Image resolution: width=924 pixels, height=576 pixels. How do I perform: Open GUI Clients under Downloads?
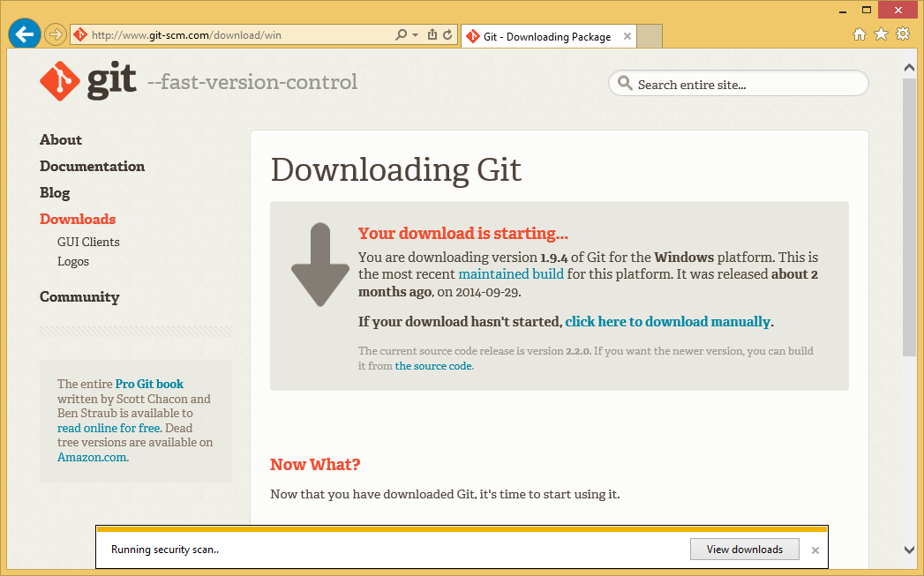coord(88,242)
